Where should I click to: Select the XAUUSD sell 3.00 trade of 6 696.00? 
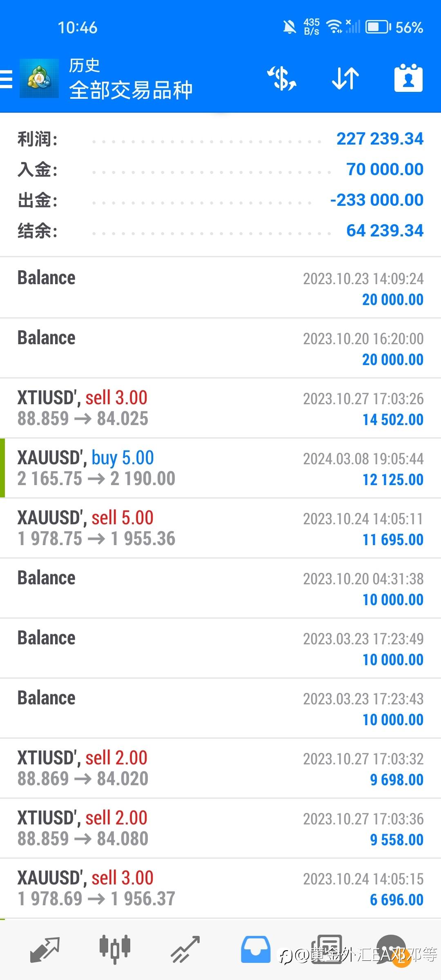pyautogui.click(x=220, y=889)
